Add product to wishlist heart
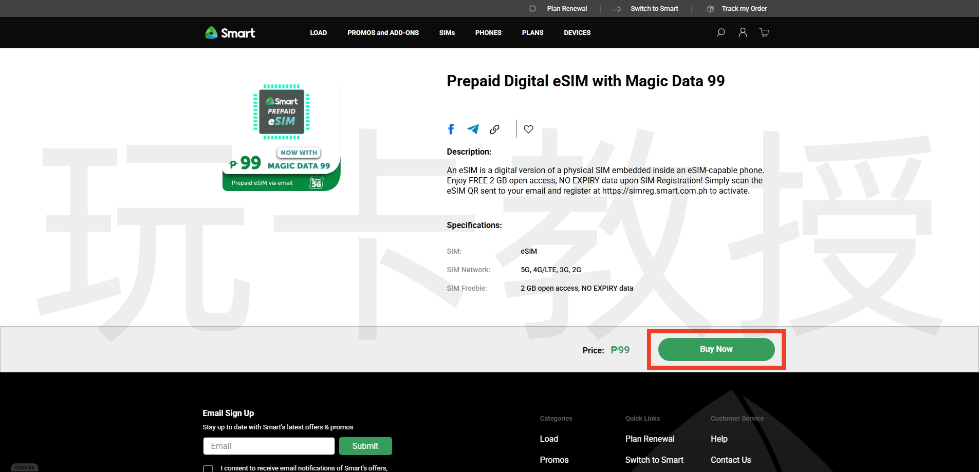980x472 pixels. (x=528, y=129)
